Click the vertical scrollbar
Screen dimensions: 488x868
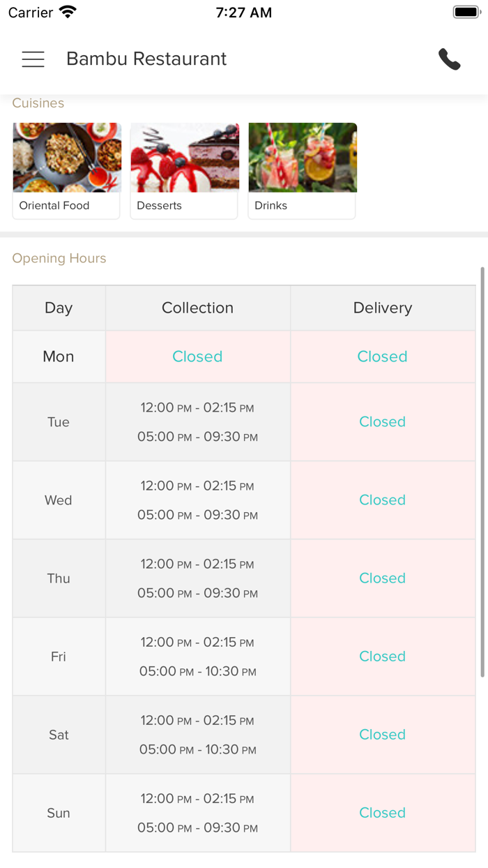tap(482, 472)
